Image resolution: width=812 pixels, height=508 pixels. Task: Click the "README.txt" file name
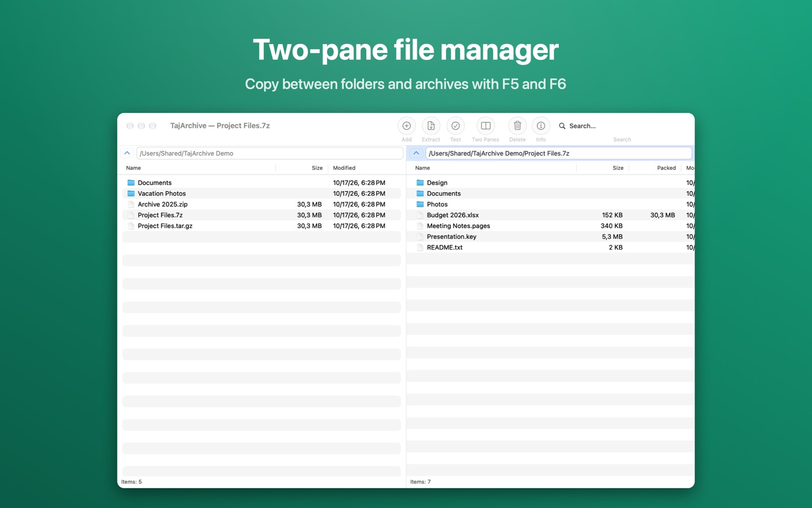[x=444, y=247]
